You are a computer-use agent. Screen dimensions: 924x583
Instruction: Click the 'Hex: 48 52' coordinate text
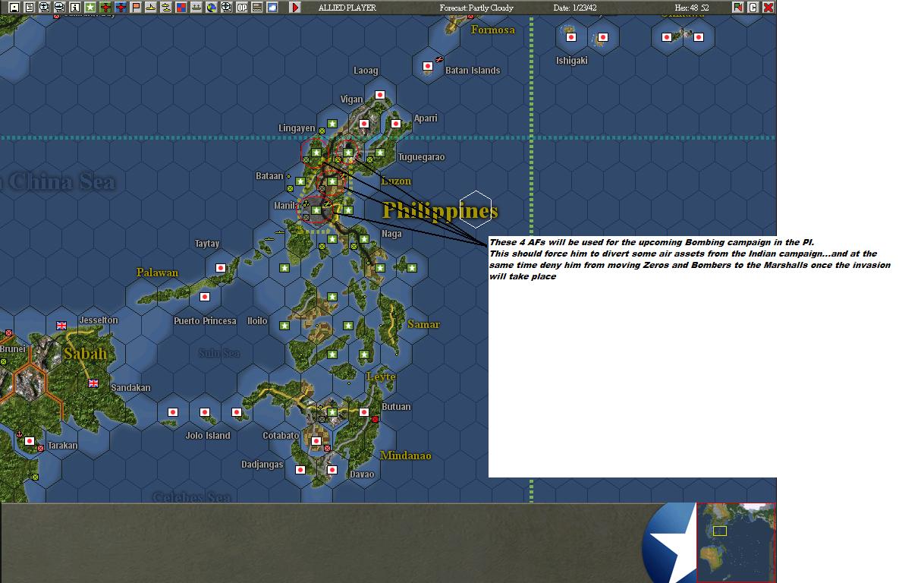tap(692, 8)
